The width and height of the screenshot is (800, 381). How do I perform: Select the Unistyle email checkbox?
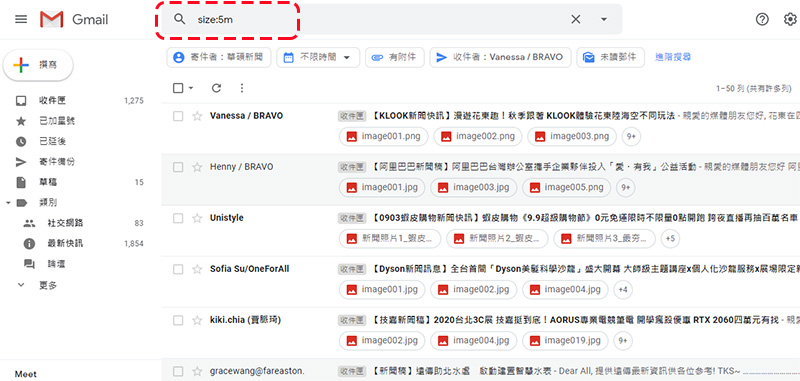pos(178,218)
